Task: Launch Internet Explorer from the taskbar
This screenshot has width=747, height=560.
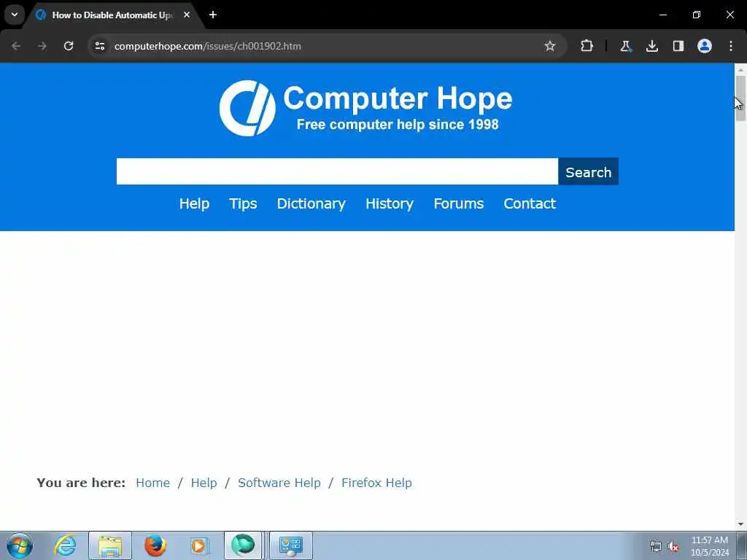Action: pos(65,545)
